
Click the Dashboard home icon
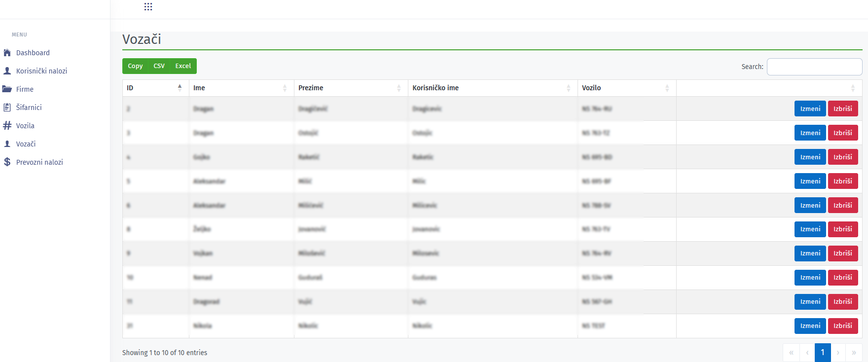(x=7, y=53)
